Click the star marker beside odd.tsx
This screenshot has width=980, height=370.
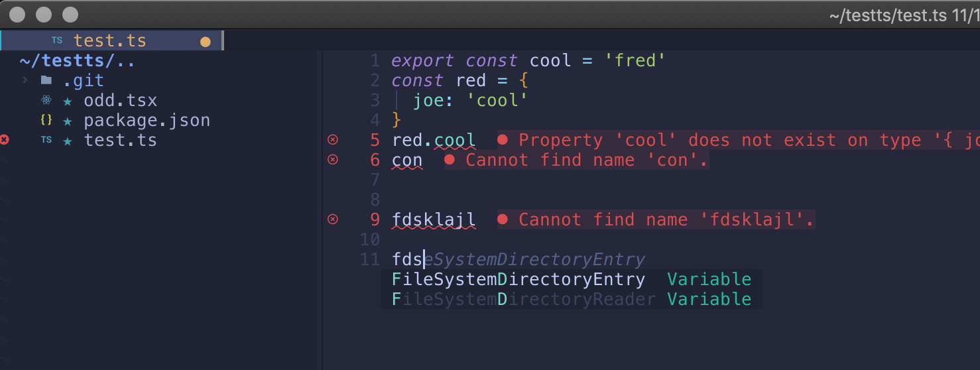pos(67,101)
